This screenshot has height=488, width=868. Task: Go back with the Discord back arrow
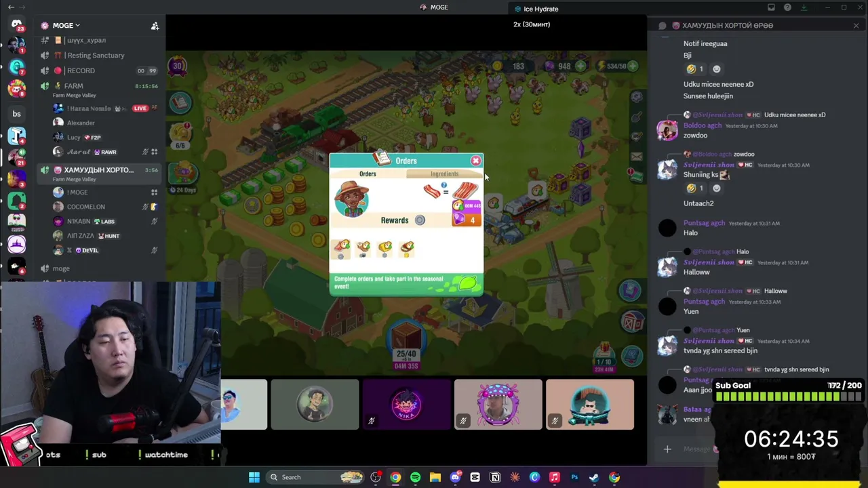click(11, 7)
